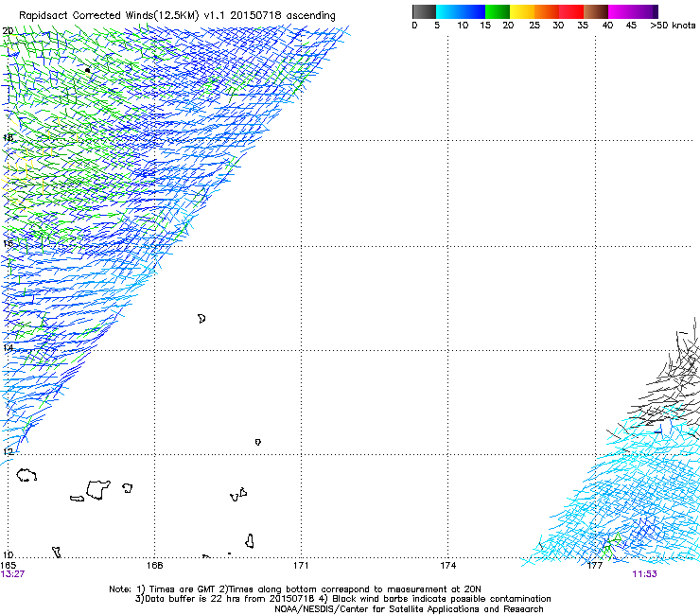Click the '40' label under the color bar
Viewport: 700px width, 615px height.
pos(607,26)
